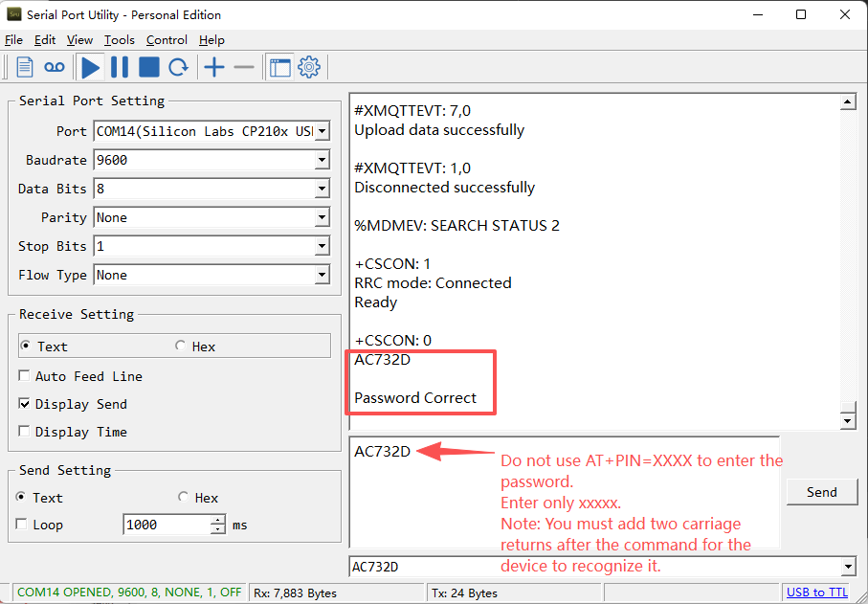Click the refresh/restart toolbar icon
This screenshot has width=868, height=604.
point(178,68)
